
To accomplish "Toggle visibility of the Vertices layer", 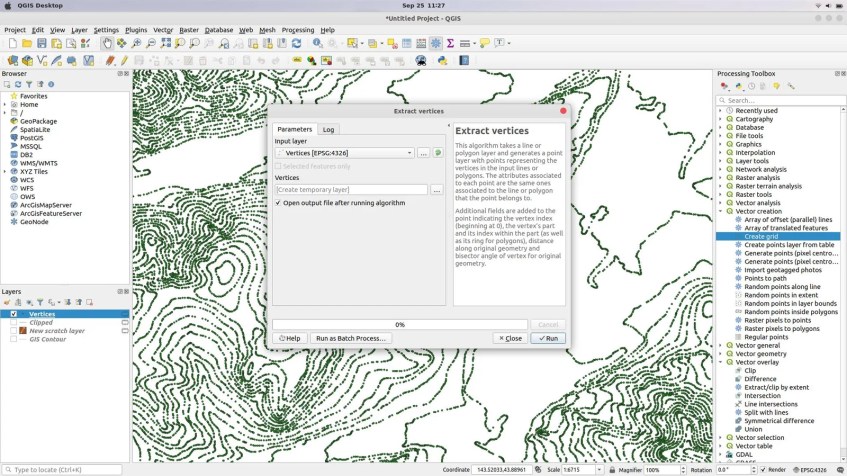I will pyautogui.click(x=14, y=314).
